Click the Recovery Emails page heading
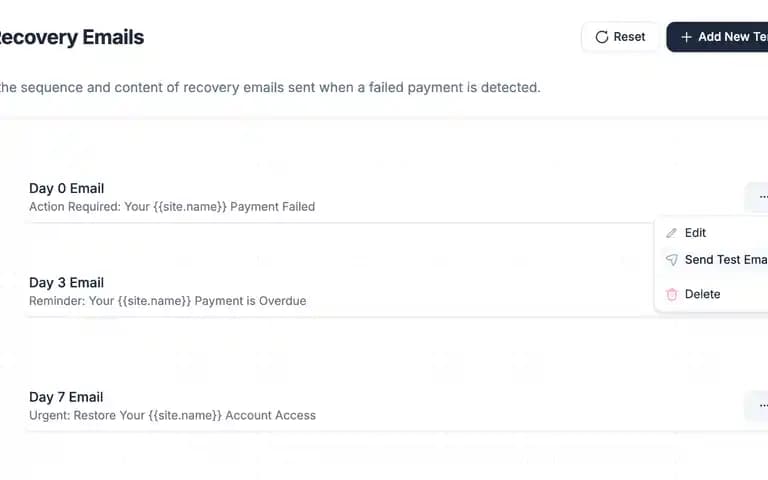Viewport: 768px width, 480px height. pyautogui.click(x=72, y=37)
